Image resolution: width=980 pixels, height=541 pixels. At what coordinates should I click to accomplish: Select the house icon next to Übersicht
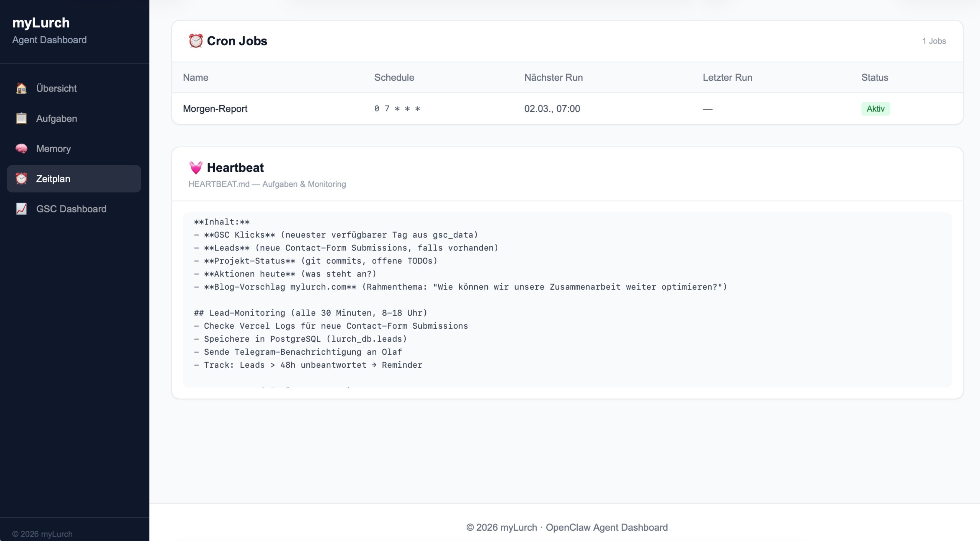coord(21,88)
